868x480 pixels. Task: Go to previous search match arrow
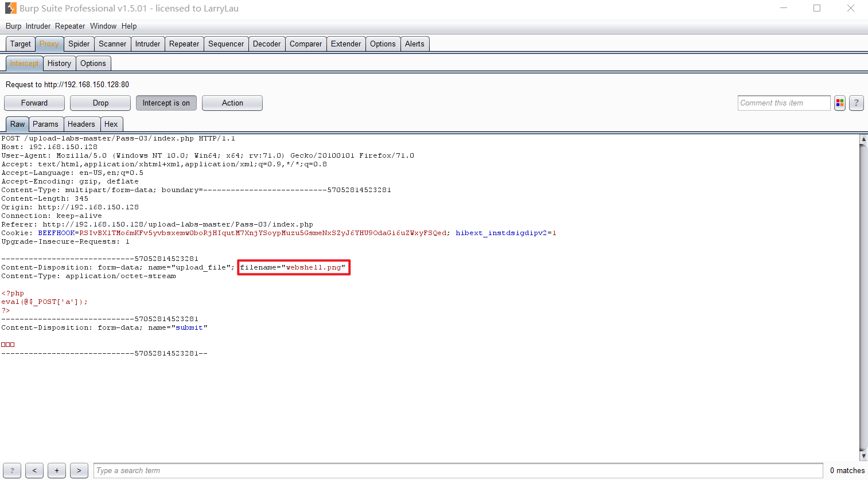(x=34, y=470)
